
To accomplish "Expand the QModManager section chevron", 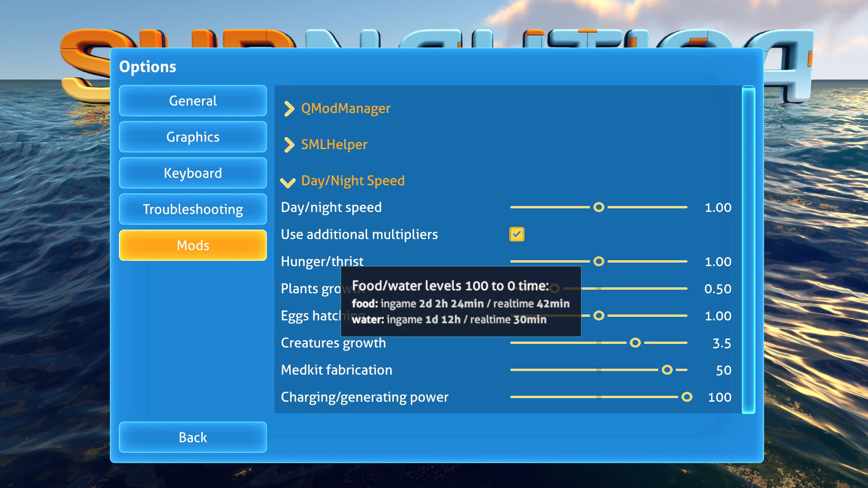I will click(x=289, y=108).
